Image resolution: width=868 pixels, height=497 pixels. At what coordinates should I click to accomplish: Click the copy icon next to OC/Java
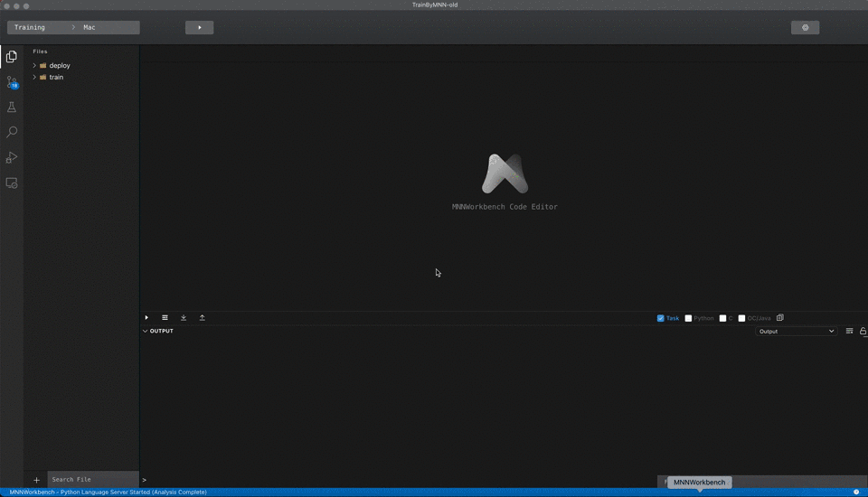pyautogui.click(x=780, y=318)
